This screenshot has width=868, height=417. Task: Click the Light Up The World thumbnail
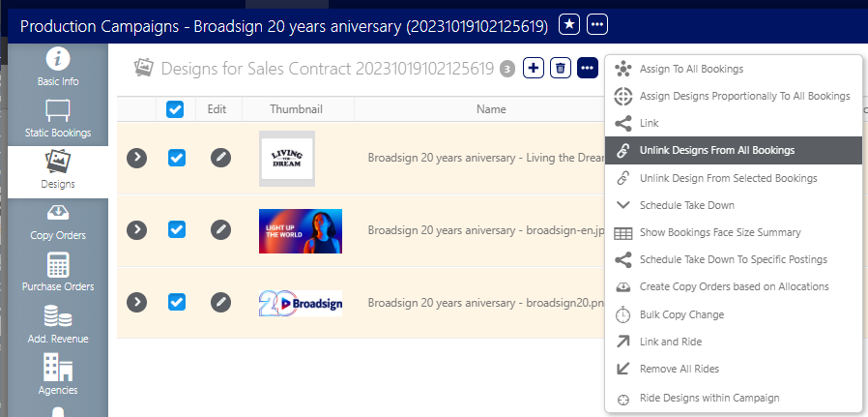pyautogui.click(x=301, y=231)
